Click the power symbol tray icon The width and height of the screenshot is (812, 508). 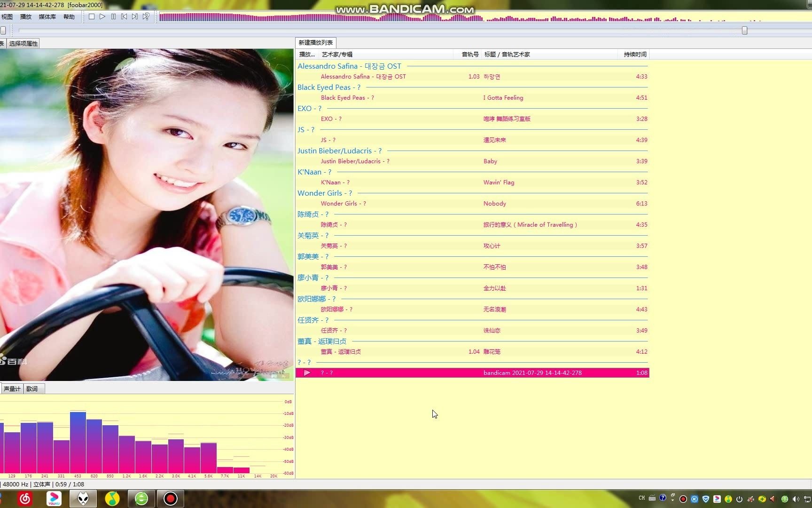[x=739, y=499]
